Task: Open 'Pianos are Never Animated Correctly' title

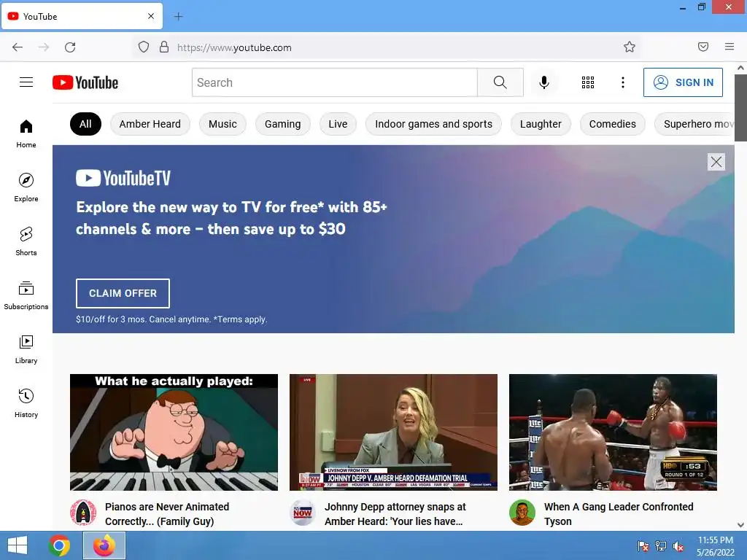Action: (x=167, y=514)
